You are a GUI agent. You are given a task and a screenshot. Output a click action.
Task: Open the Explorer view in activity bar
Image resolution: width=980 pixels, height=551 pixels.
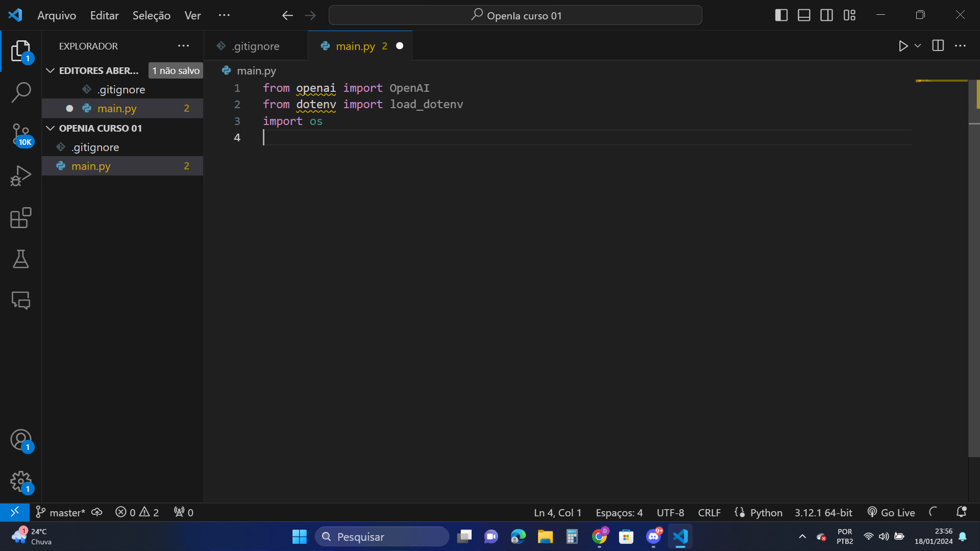[x=21, y=51]
